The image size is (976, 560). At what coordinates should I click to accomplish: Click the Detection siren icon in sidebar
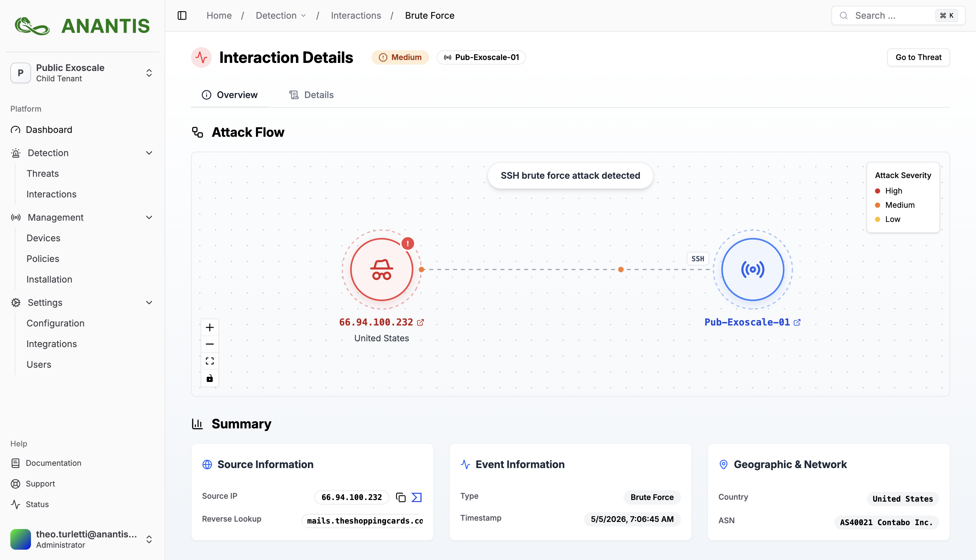pyautogui.click(x=15, y=153)
